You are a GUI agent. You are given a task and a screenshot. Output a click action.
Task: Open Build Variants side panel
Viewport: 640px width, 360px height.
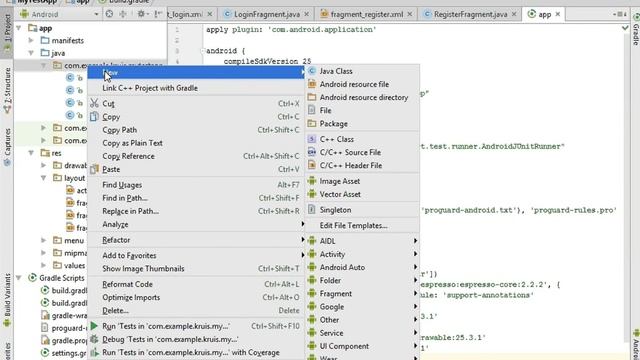[7, 300]
